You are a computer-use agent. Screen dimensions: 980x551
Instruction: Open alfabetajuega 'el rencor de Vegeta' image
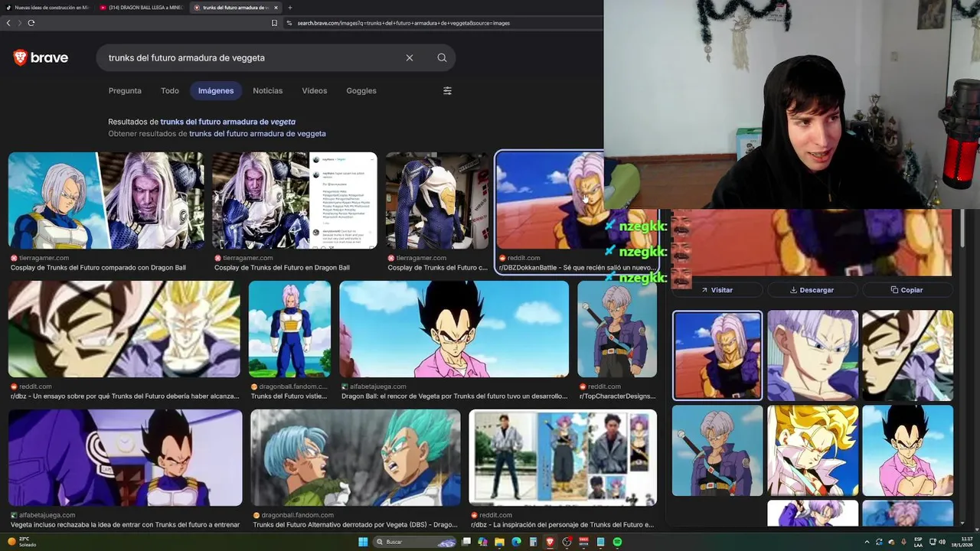click(x=454, y=329)
